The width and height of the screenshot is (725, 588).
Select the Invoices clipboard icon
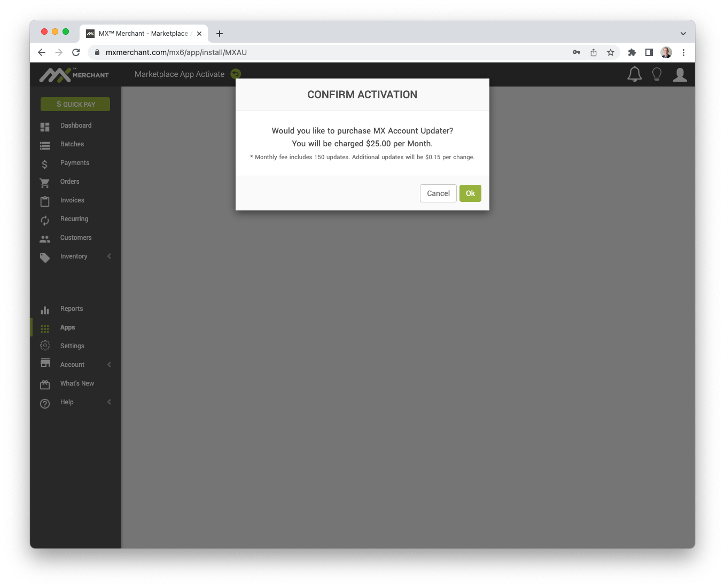coord(45,201)
